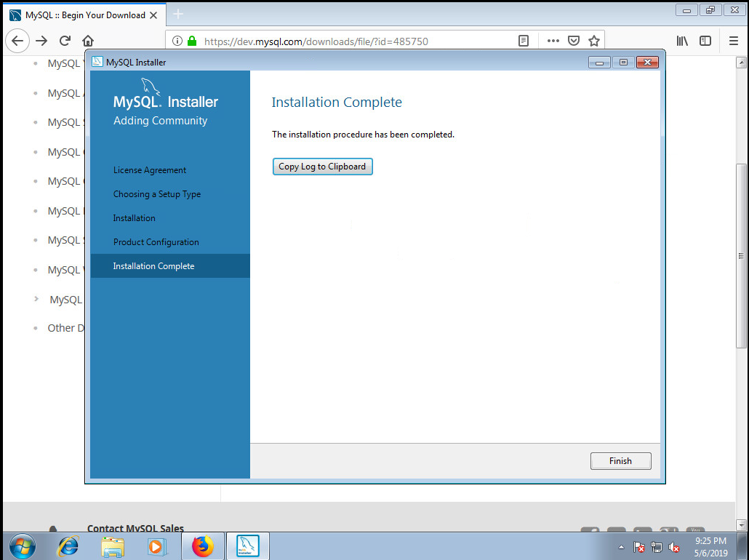This screenshot has height=560, width=749.
Task: Click the muted volume icon in the tray
Action: [x=674, y=547]
